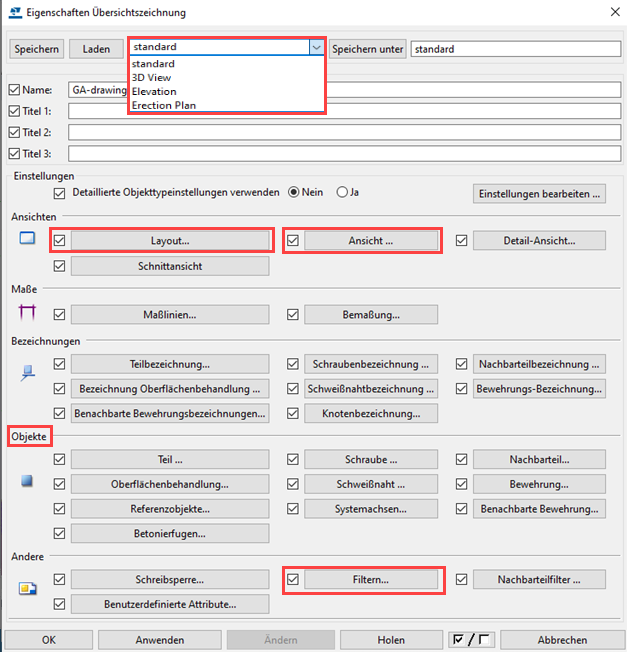
Task: Click the Speichern unter name input field
Action: pyautogui.click(x=516, y=49)
